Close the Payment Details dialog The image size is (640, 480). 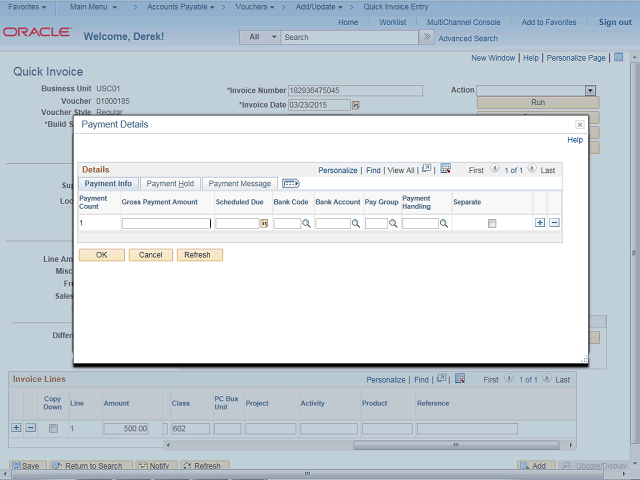click(x=580, y=125)
